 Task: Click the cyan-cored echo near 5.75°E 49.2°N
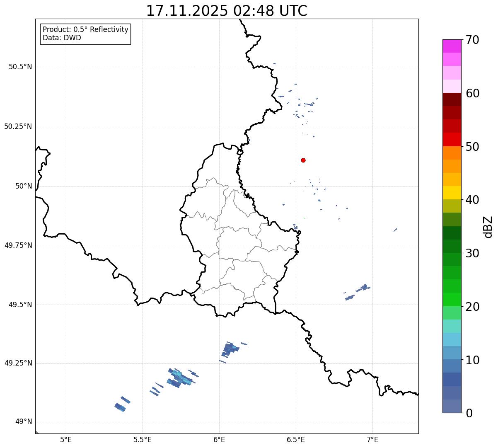point(180,378)
